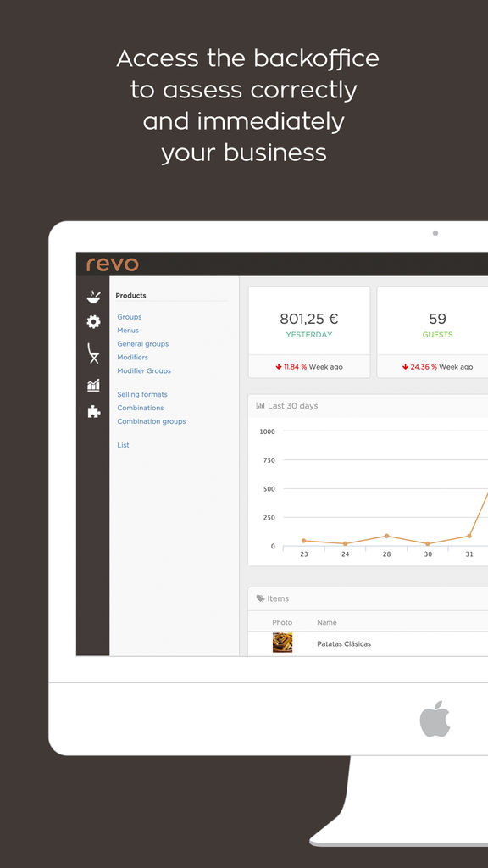488x868 pixels.
Task: Click the 1000 y-axis label
Action: click(267, 431)
